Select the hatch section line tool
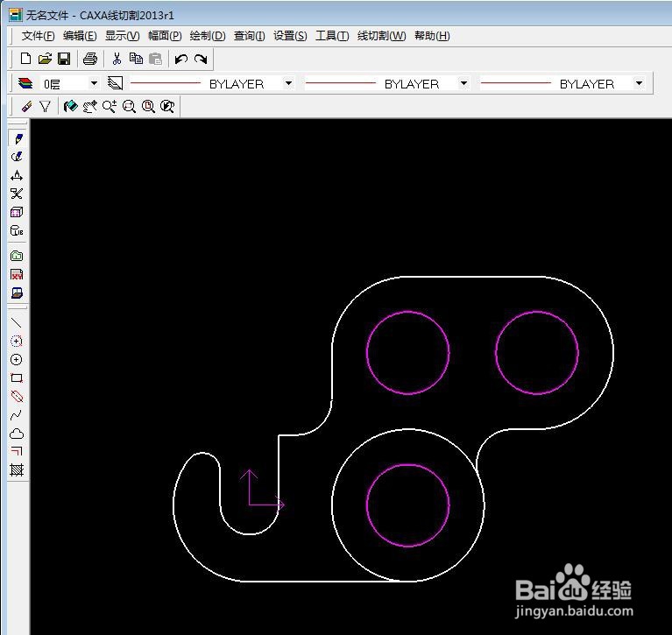This screenshot has width=672, height=635. coord(17,470)
